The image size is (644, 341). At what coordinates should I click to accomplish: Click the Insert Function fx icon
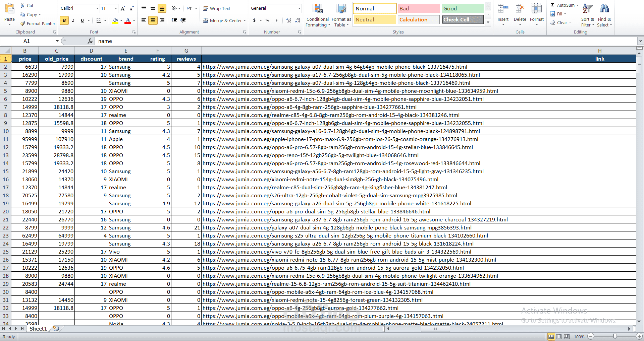tap(90, 41)
